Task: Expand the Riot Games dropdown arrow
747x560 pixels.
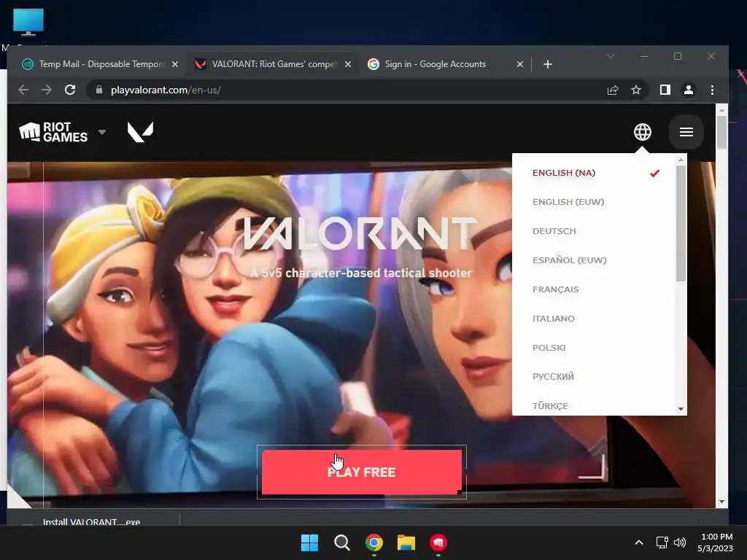Action: [x=102, y=132]
